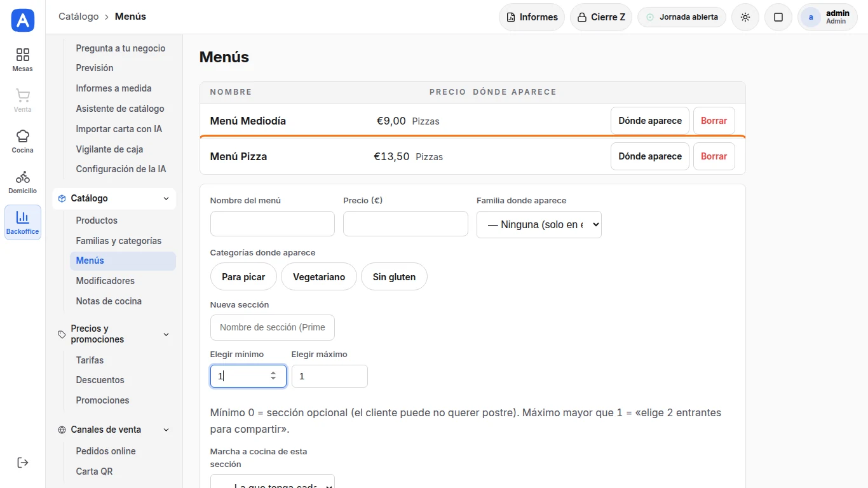Screen dimensions: 868x488
Task: Toggle the Sin gluten category chip
Action: [394, 277]
